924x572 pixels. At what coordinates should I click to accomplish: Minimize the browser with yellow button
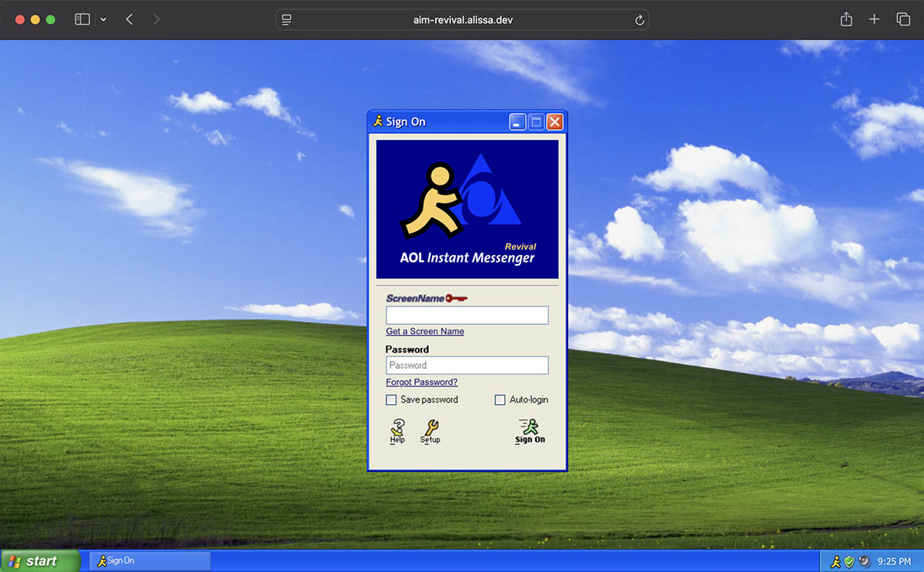[x=35, y=19]
